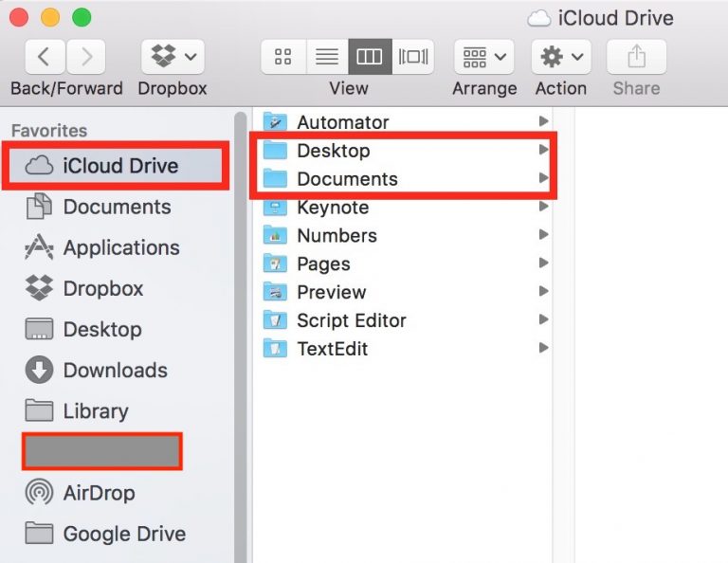This screenshot has height=563, width=728.
Task: Expand the Pages folder arrow
Action: tap(544, 263)
